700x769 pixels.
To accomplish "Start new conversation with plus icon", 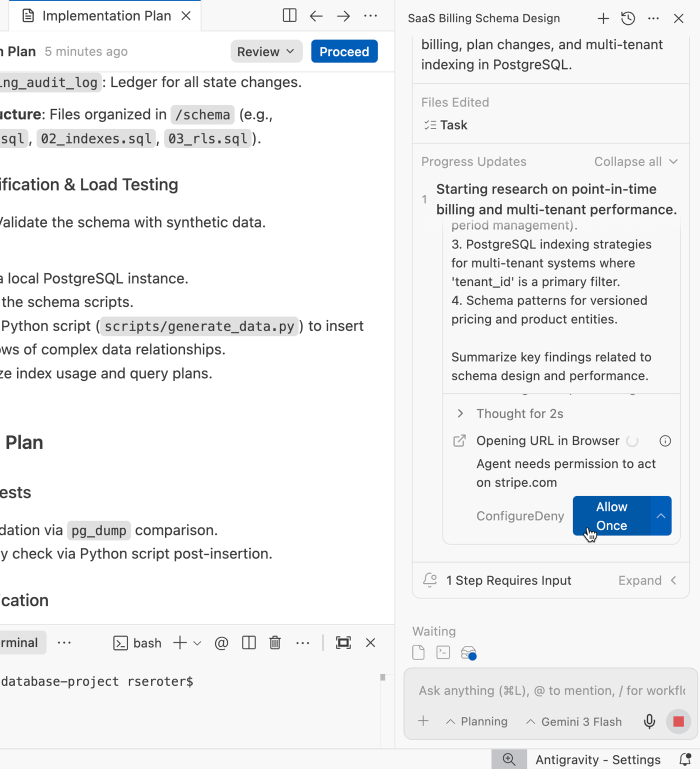I will [603, 18].
